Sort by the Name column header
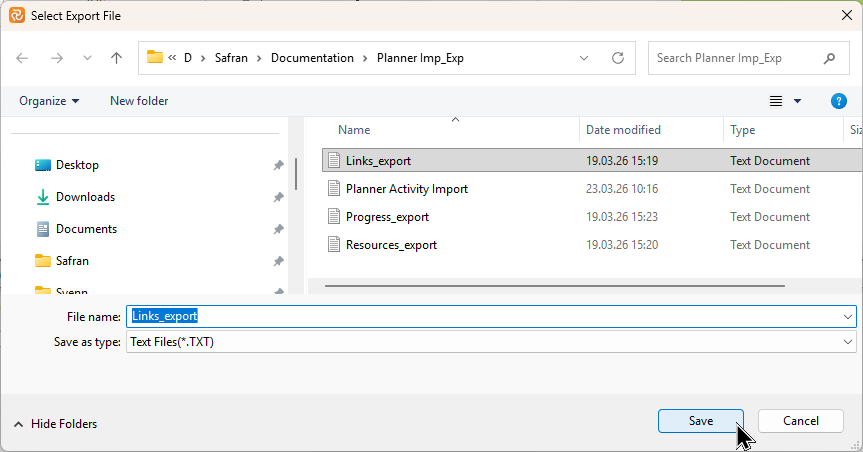The image size is (863, 452). [x=354, y=130]
